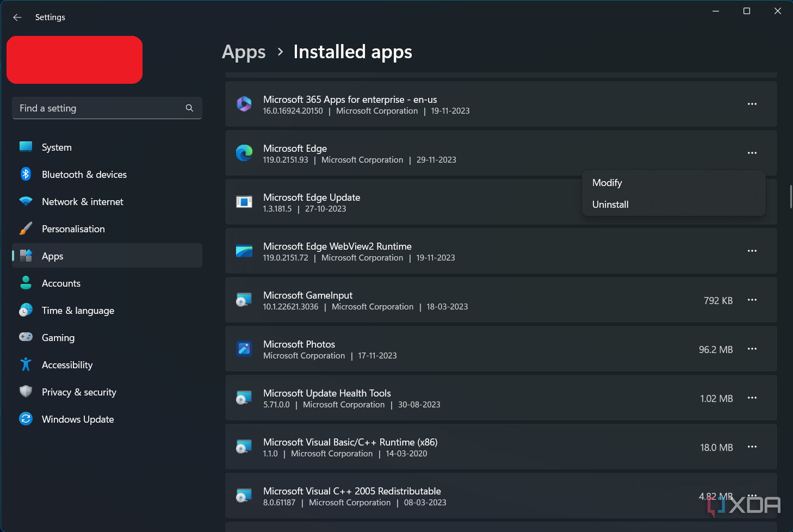Click the 18.0 MB size value
793x532 pixels.
(716, 448)
